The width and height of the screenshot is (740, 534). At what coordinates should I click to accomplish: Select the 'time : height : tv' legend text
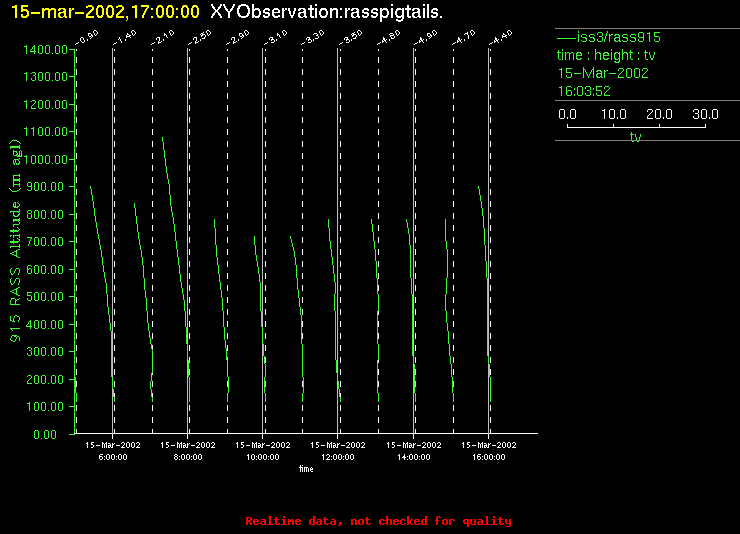pyautogui.click(x=606, y=55)
